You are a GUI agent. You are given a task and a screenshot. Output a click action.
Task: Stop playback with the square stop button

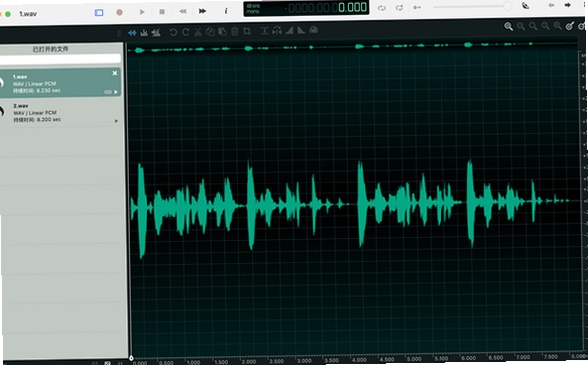pyautogui.click(x=162, y=12)
